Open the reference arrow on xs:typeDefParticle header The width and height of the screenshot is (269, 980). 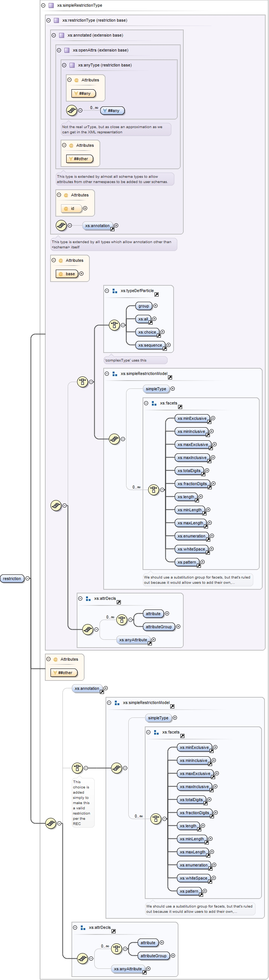(157, 294)
